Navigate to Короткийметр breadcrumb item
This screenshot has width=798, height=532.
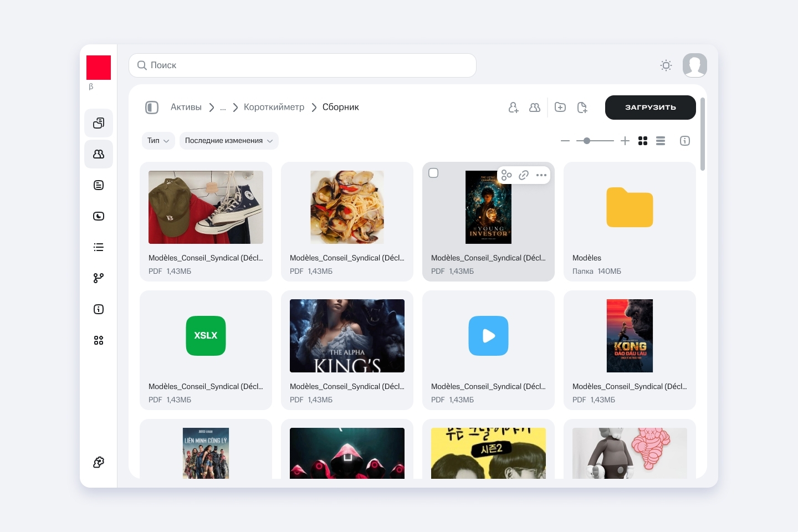(x=274, y=108)
